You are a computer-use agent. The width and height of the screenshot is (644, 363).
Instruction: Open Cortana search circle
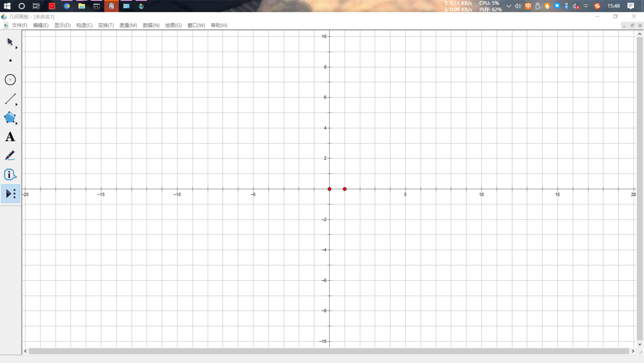pos(22,6)
